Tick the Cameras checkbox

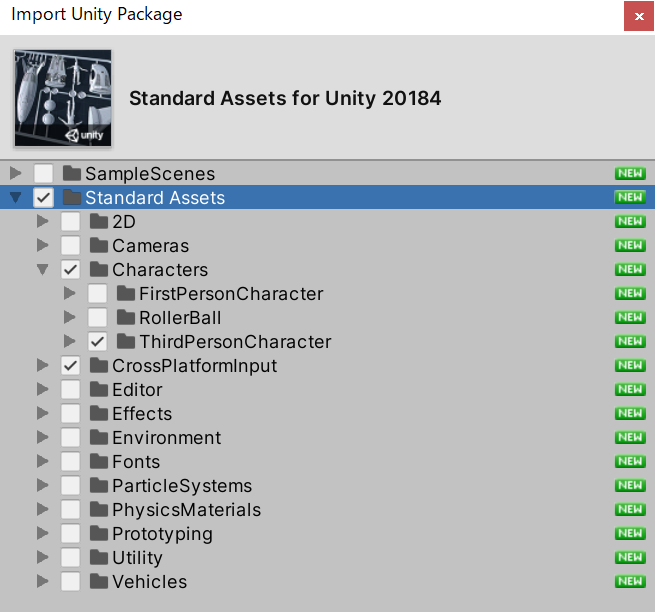point(70,245)
